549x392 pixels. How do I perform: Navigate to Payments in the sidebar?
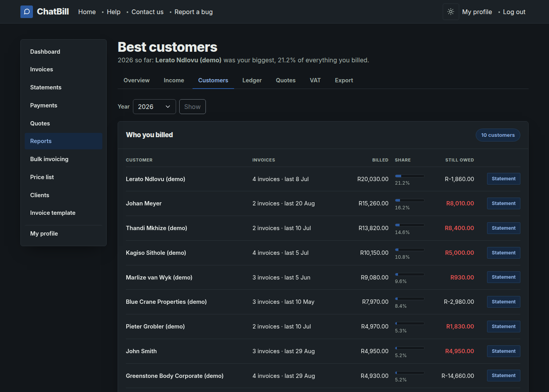(64, 105)
